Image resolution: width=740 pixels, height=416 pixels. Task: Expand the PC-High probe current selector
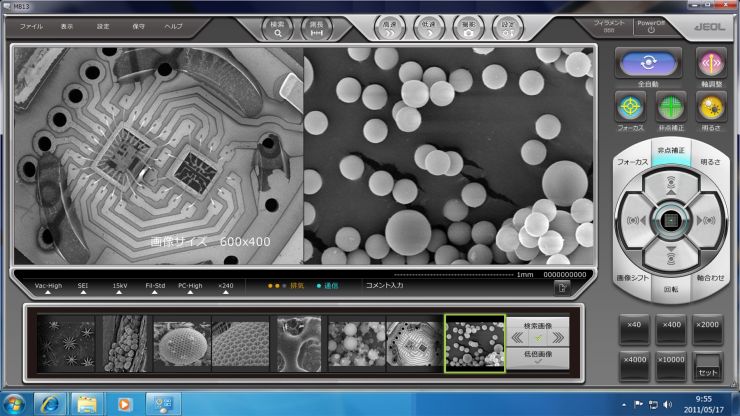click(190, 288)
